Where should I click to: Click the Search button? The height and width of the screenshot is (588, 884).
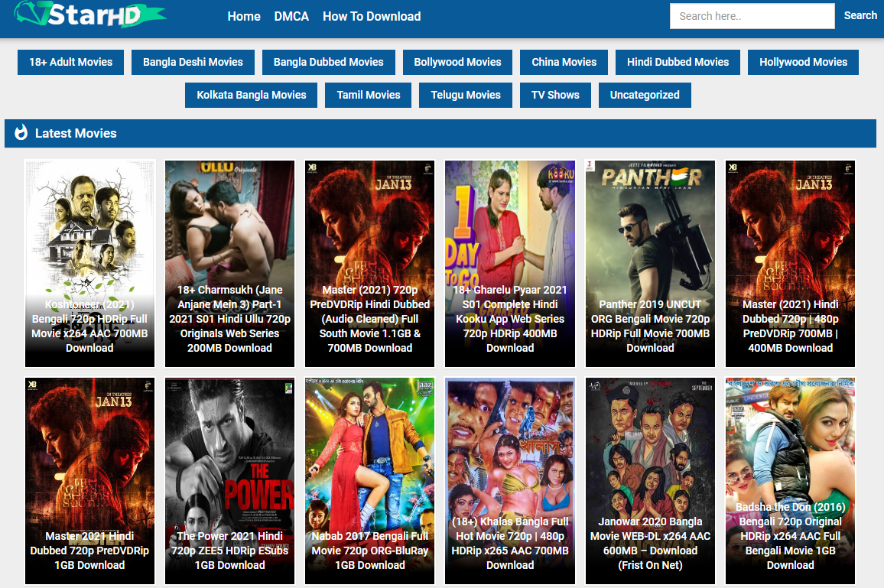[860, 16]
